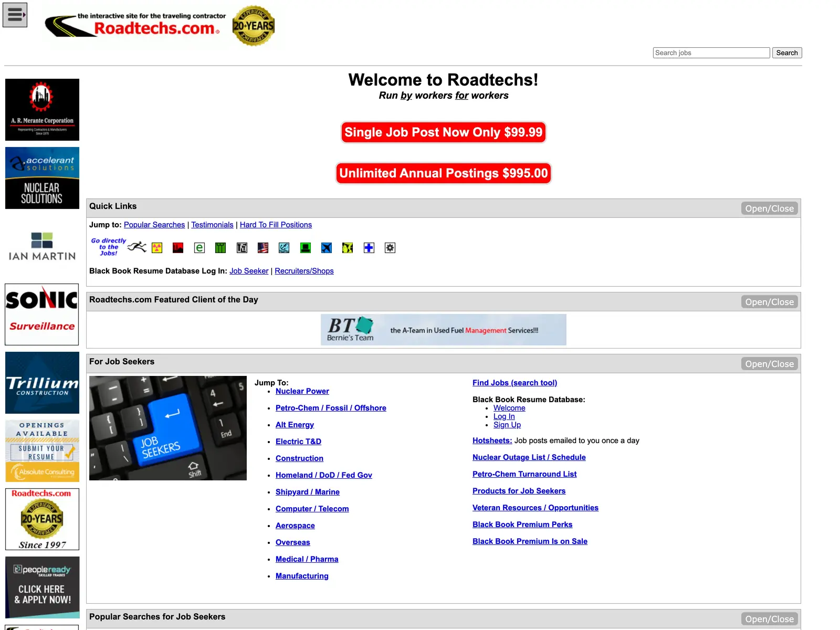Open Recruiters/Shops log in link
Screen dimensions: 840x630
pos(304,271)
